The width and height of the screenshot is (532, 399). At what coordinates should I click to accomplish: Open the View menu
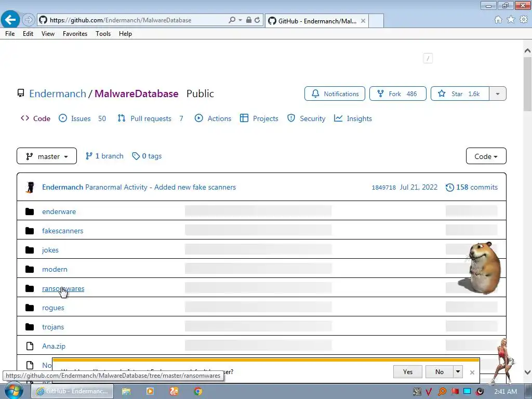coord(48,34)
